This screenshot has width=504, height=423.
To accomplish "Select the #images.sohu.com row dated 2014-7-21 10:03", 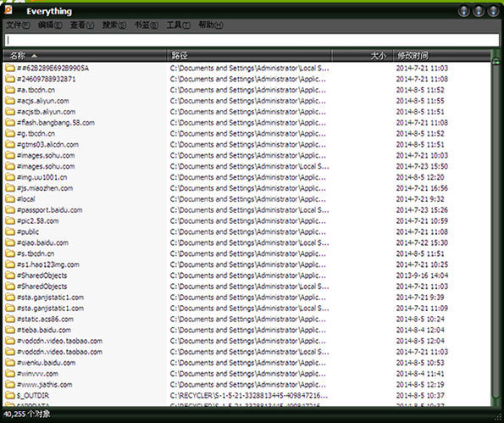I will (246, 155).
